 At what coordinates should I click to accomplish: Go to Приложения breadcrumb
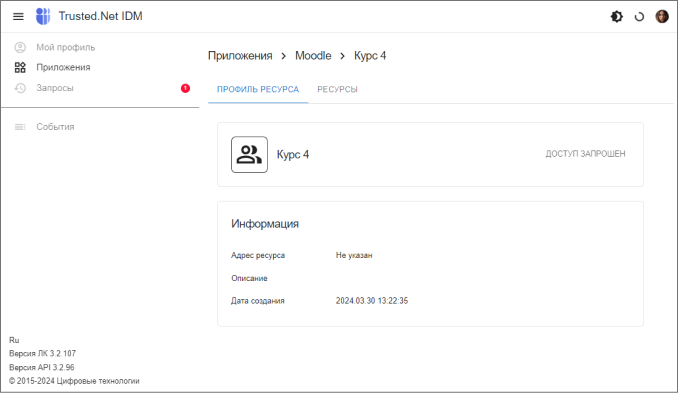pyautogui.click(x=240, y=56)
